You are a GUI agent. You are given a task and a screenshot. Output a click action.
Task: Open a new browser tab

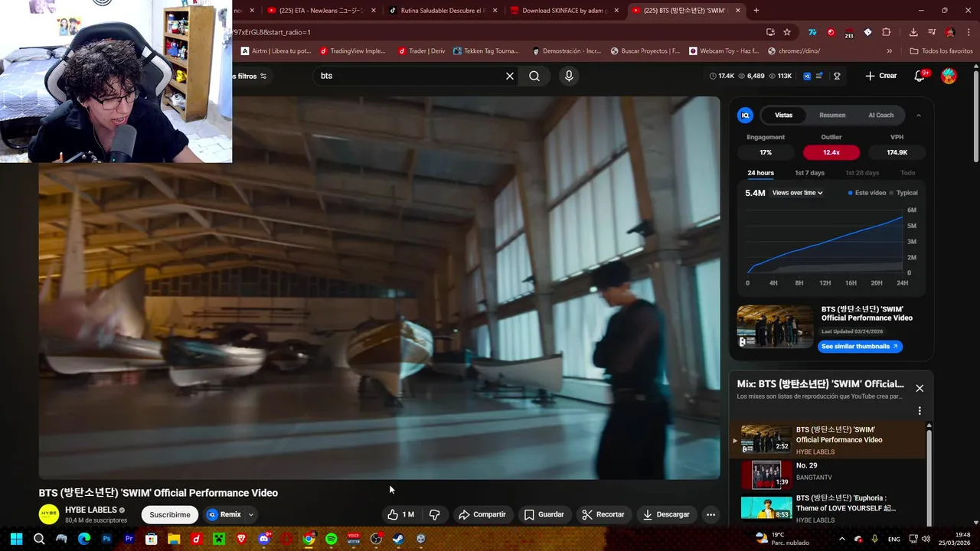pos(756,11)
